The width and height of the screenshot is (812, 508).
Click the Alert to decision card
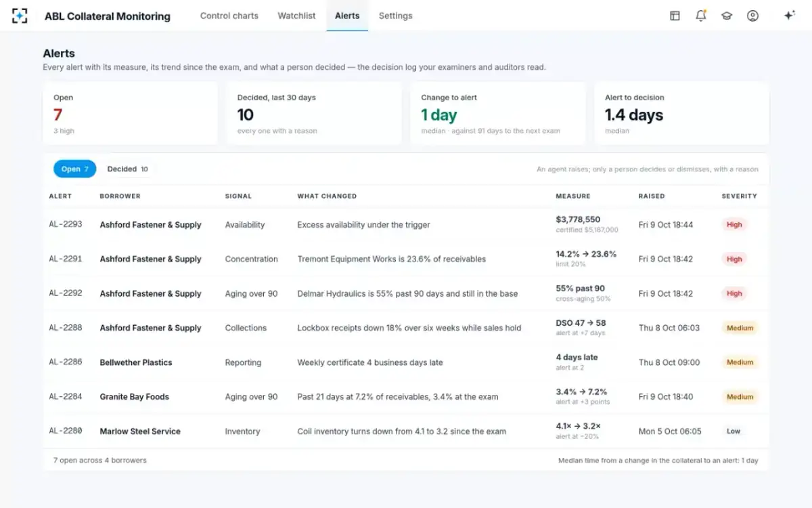point(682,113)
